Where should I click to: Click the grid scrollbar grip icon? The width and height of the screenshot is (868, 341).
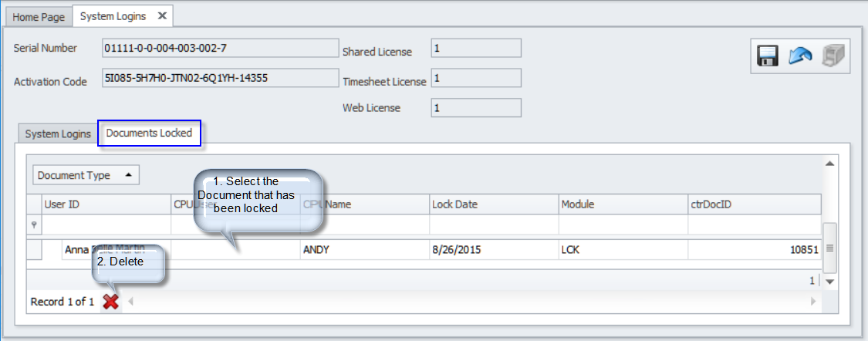[x=830, y=248]
